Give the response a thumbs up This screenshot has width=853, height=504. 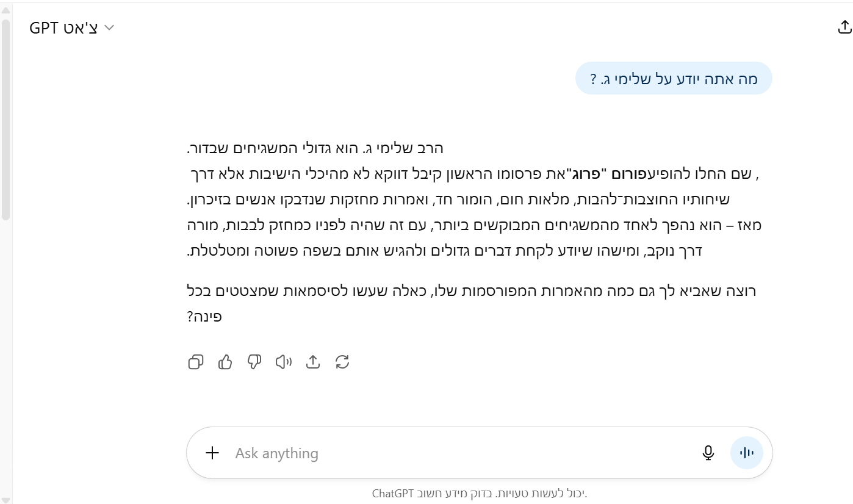(225, 362)
